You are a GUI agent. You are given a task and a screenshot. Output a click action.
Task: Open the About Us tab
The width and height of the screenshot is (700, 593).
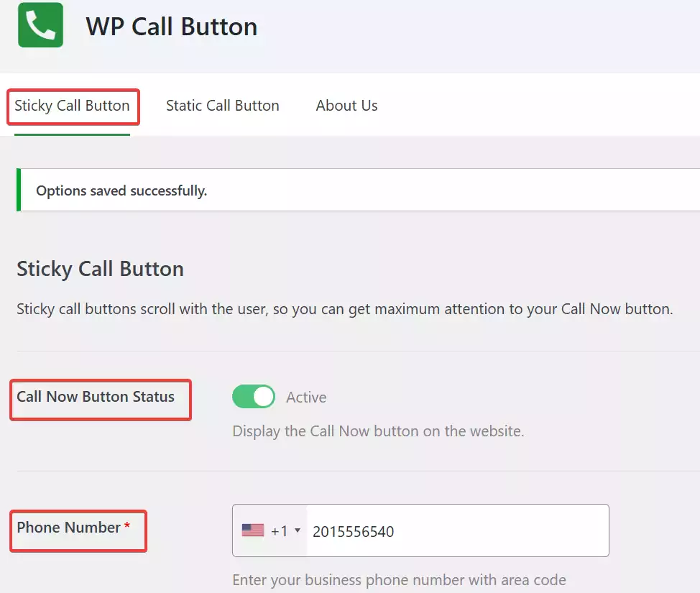(x=346, y=105)
